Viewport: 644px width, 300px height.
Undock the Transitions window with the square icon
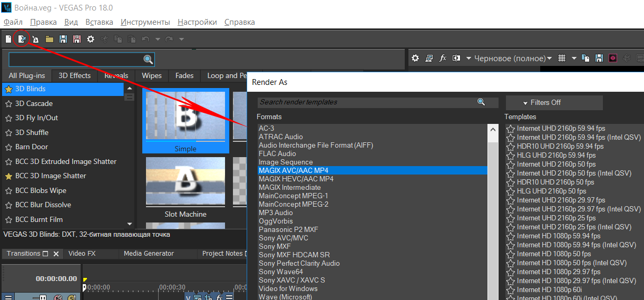45,254
